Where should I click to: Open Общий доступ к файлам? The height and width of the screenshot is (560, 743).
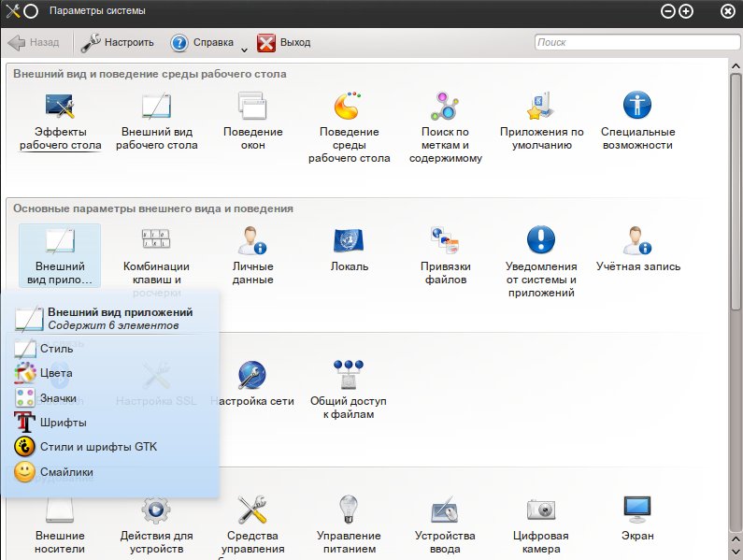[x=349, y=376]
